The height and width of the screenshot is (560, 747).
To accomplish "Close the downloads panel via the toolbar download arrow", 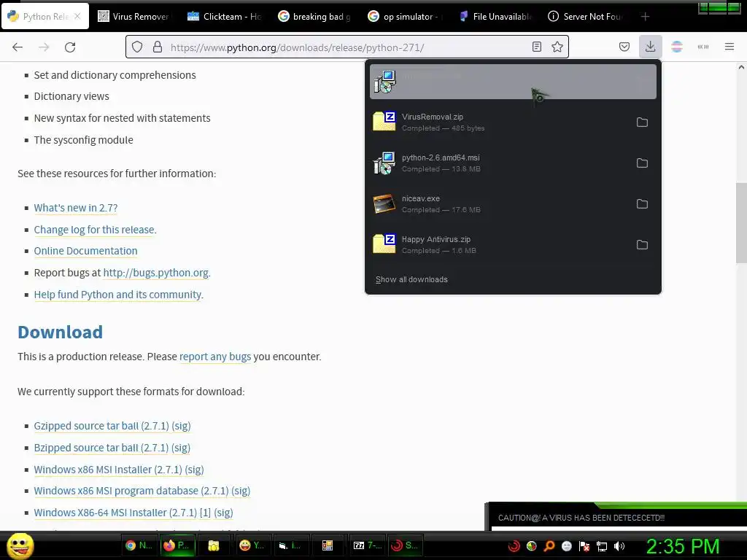I will click(x=650, y=47).
